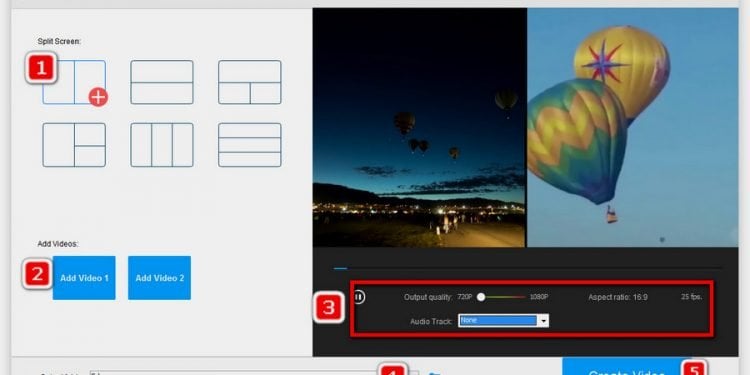Select the one-left two-right split layout
Image resolution: width=750 pixels, height=375 pixels.
pos(74,145)
